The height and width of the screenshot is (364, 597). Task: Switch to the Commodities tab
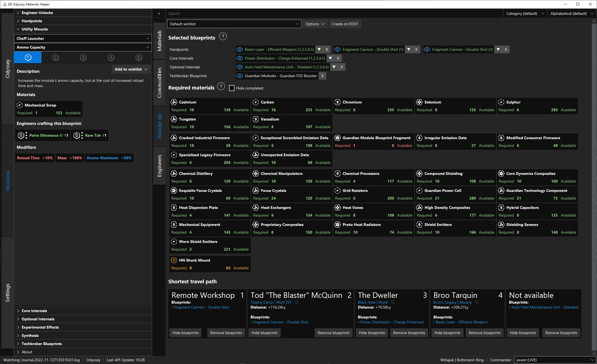(159, 82)
